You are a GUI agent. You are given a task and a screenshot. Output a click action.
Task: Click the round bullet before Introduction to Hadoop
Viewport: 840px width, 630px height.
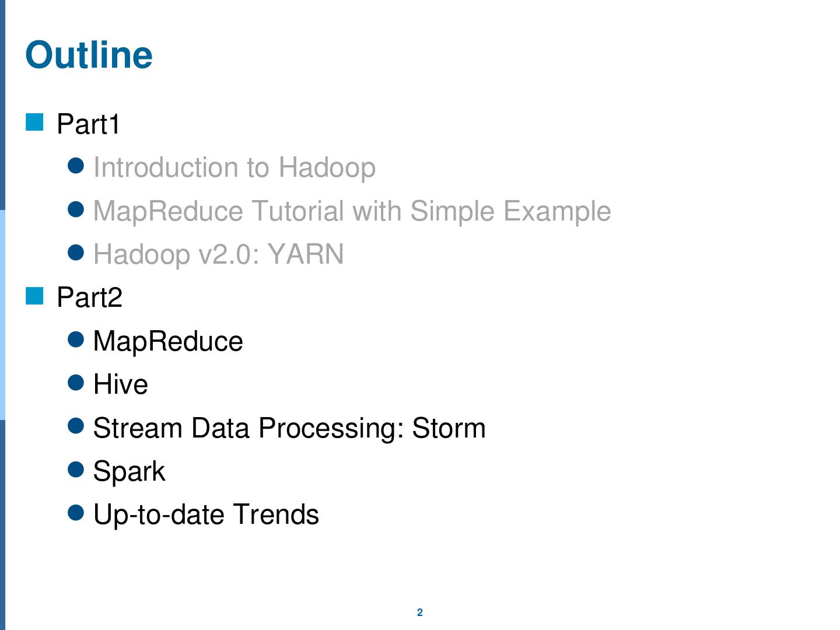(76, 166)
